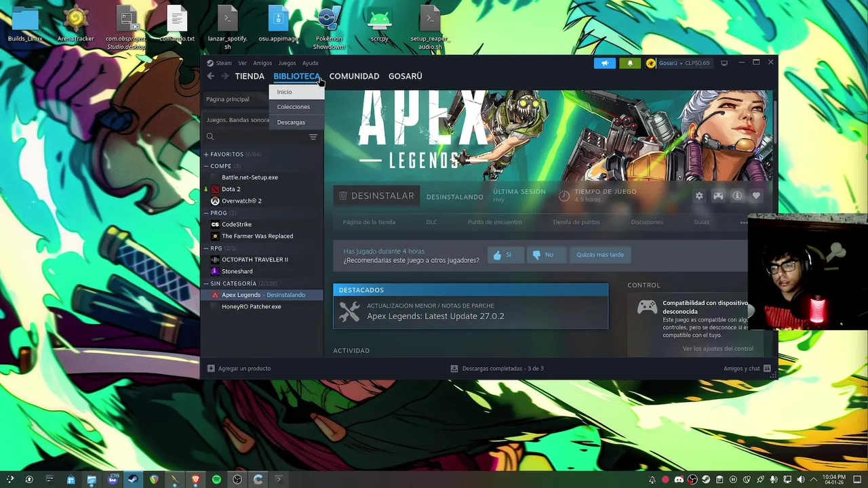The width and height of the screenshot is (868, 488).
Task: Click Spotify icon in taskbar
Action: tap(216, 479)
